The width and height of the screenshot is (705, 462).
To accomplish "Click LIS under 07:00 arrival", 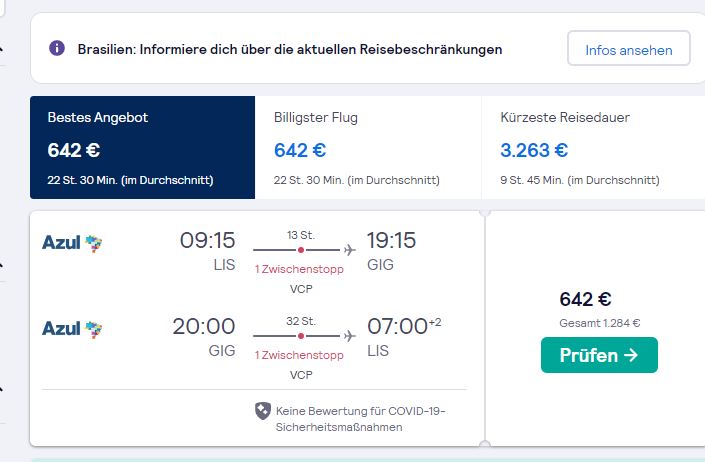I will coord(378,351).
